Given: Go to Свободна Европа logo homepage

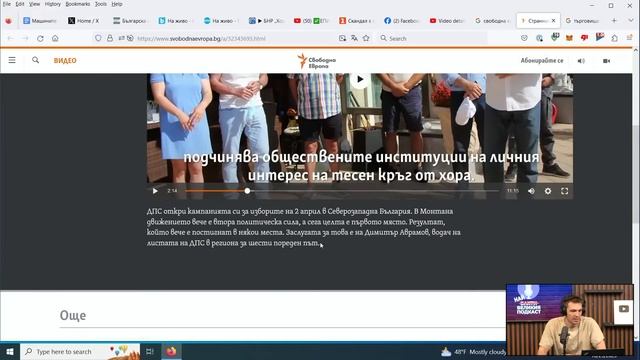Looking at the screenshot, I should tap(317, 61).
